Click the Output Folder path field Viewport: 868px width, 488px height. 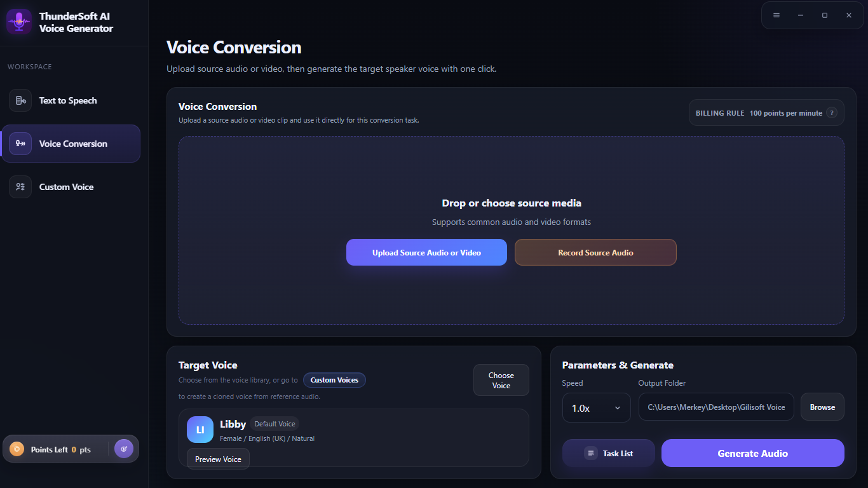tap(716, 407)
